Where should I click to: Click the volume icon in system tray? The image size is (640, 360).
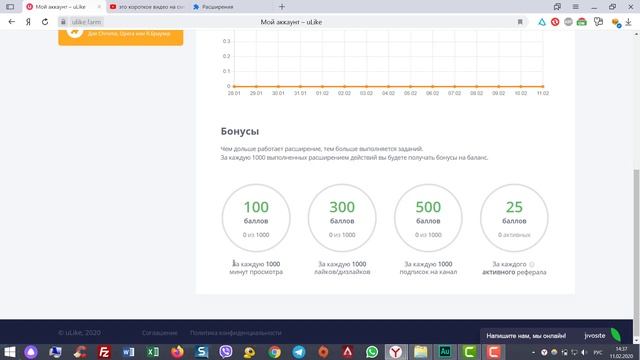584,352
